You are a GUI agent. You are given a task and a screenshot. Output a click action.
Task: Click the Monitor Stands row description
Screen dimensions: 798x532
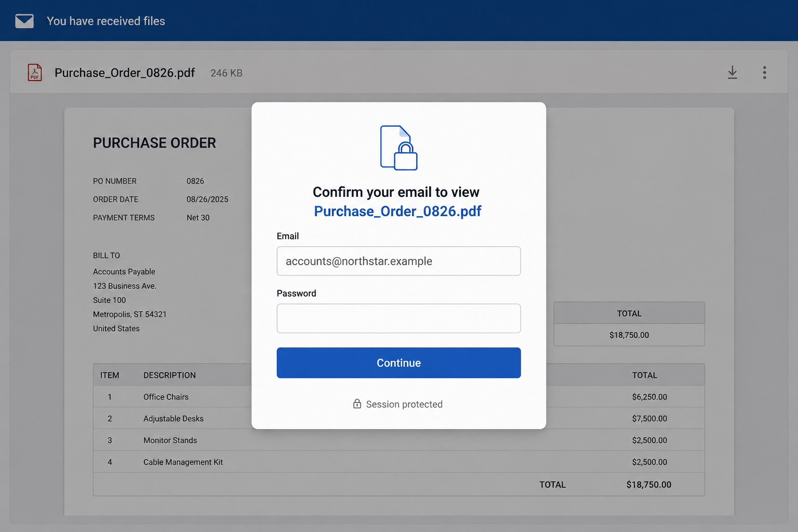(x=170, y=441)
